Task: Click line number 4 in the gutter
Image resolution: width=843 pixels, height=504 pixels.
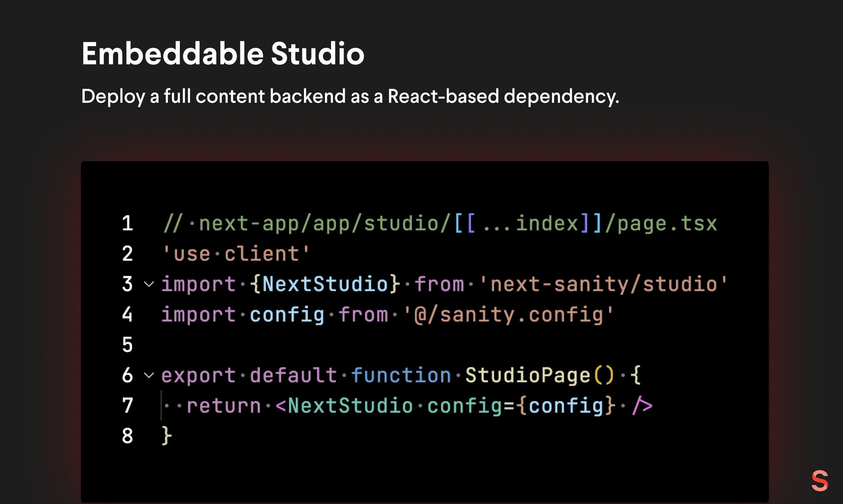Action: 127,314
